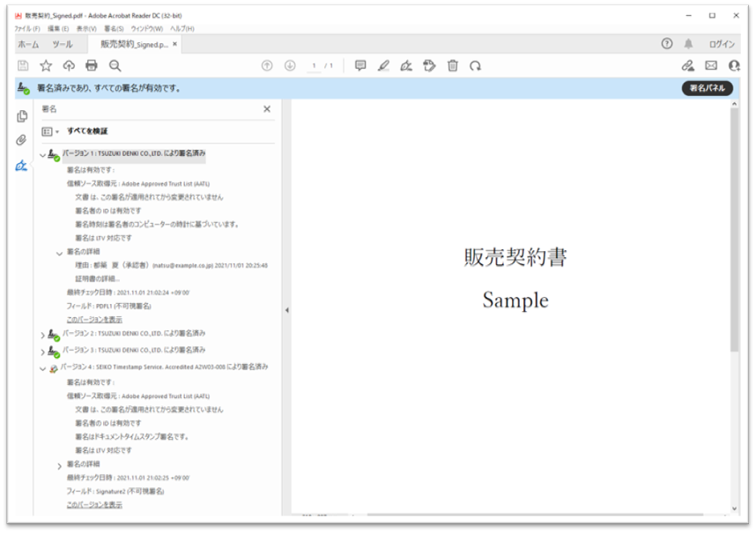
Task: Click the stamp tool icon
Action: pyautogui.click(x=429, y=65)
